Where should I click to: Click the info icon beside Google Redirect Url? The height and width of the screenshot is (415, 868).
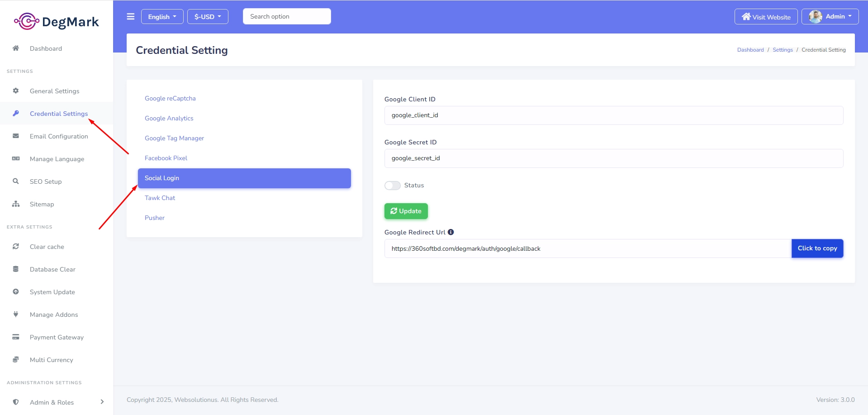(451, 232)
